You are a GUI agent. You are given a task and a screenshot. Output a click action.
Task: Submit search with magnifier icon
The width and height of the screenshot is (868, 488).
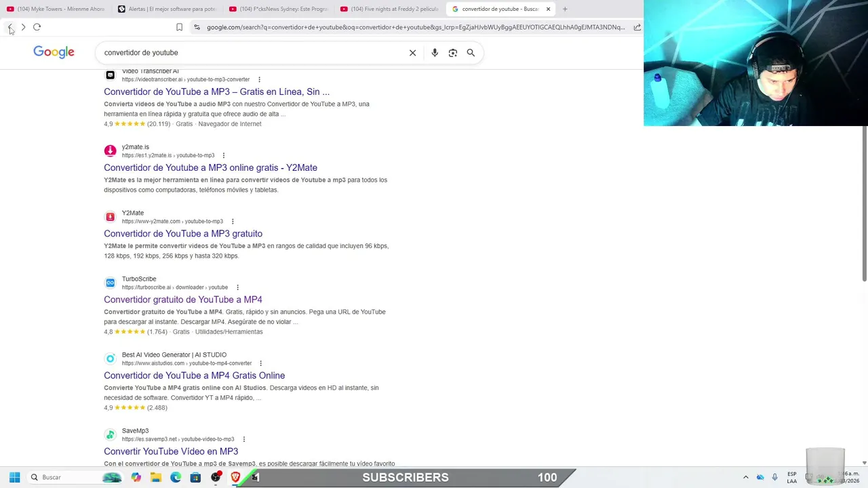[471, 53]
